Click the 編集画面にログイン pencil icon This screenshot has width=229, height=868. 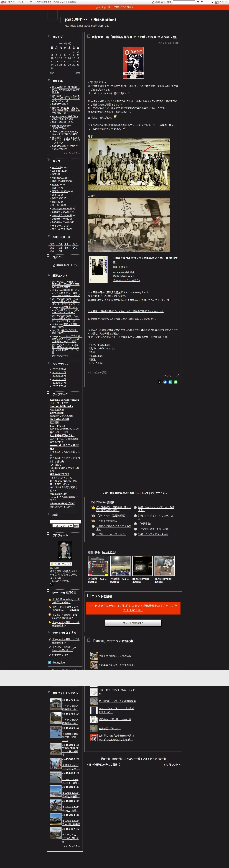point(54,265)
